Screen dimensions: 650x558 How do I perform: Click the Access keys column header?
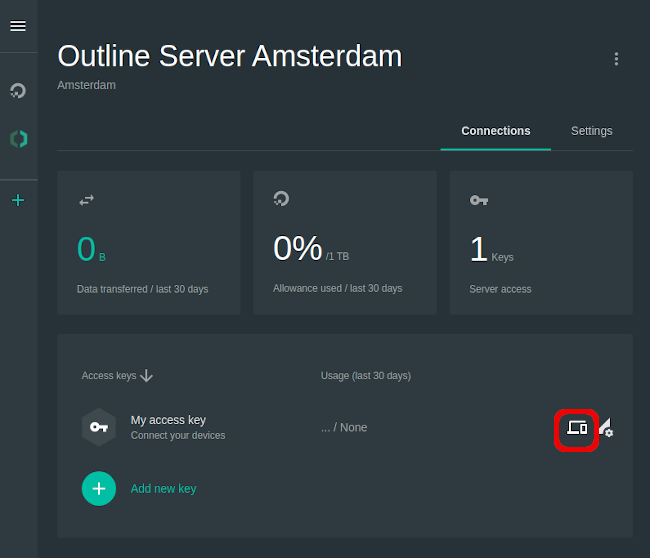[108, 376]
